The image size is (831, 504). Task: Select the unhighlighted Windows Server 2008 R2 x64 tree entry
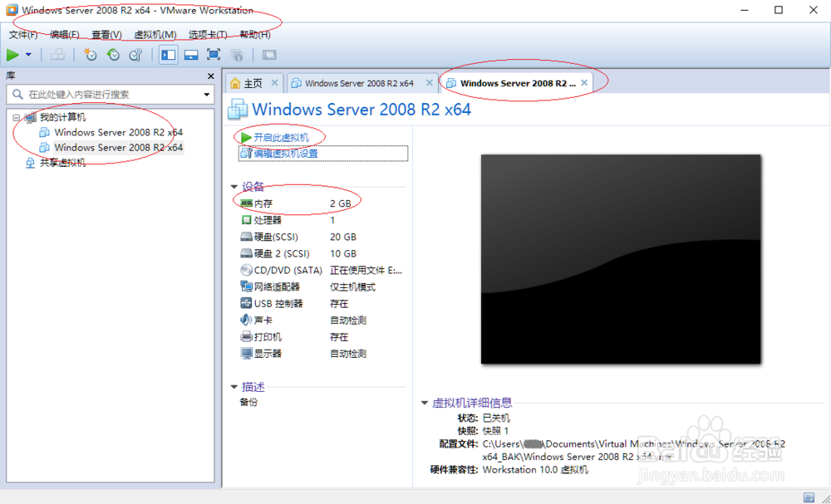[118, 132]
